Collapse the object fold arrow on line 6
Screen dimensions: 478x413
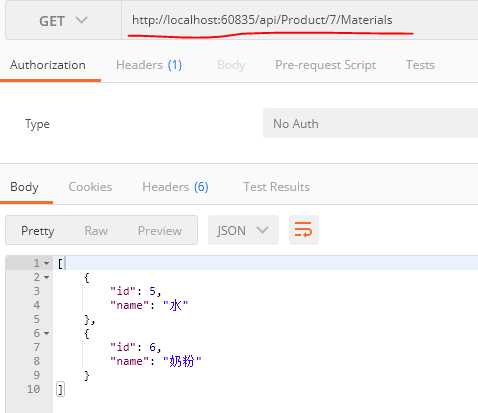tap(47, 333)
